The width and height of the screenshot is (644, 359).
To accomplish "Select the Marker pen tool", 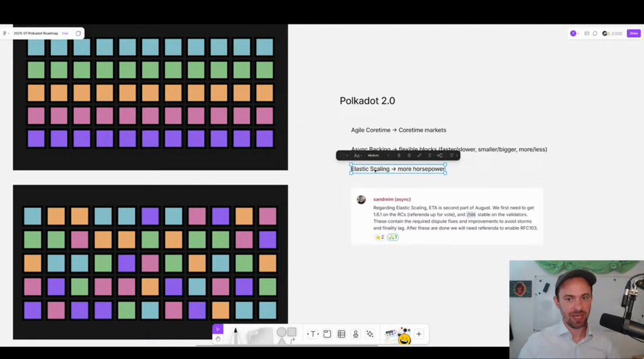I will (236, 335).
